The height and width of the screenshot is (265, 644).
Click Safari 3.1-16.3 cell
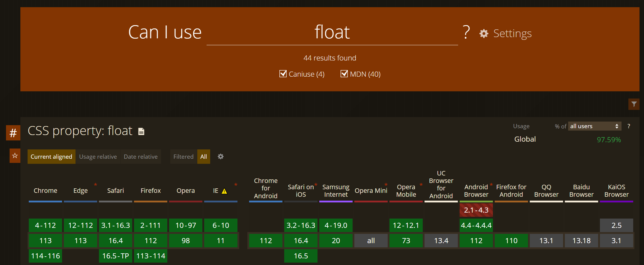[x=116, y=225]
